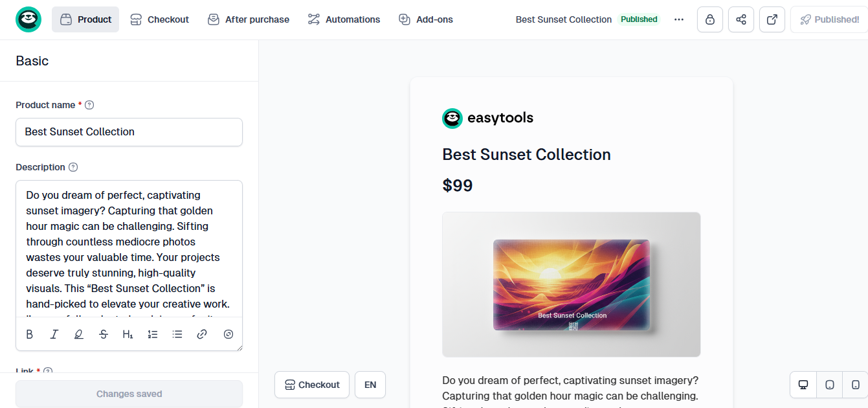Insert an emoji into the description text
The width and height of the screenshot is (868, 408).
(228, 334)
